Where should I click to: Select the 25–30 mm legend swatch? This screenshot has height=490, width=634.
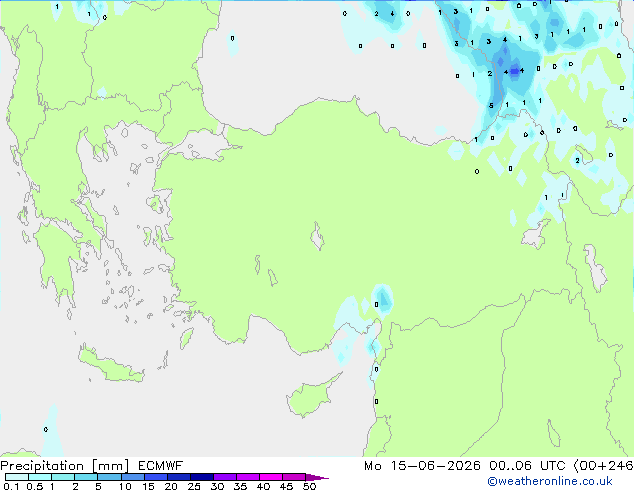(x=201, y=477)
